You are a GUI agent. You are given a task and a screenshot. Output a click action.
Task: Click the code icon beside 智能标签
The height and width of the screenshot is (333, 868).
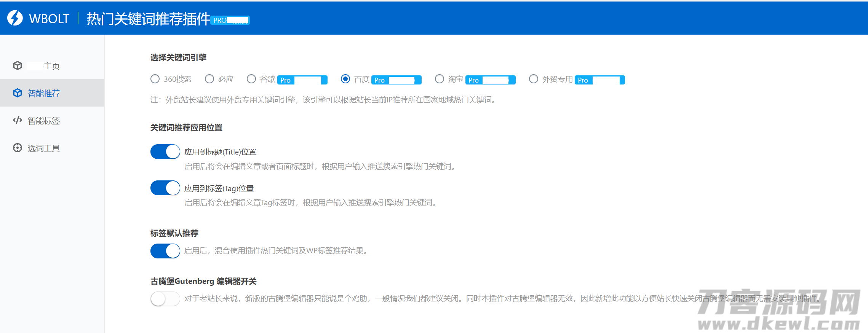pos(18,120)
